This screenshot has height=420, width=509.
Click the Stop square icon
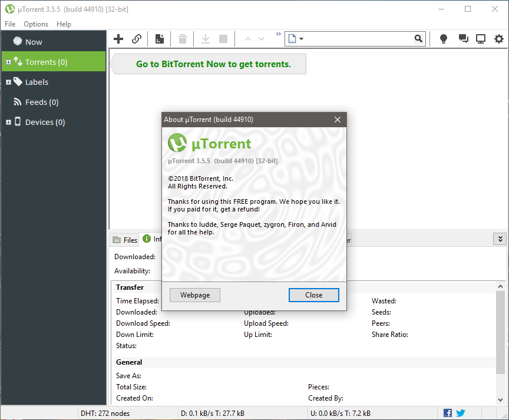coord(223,39)
